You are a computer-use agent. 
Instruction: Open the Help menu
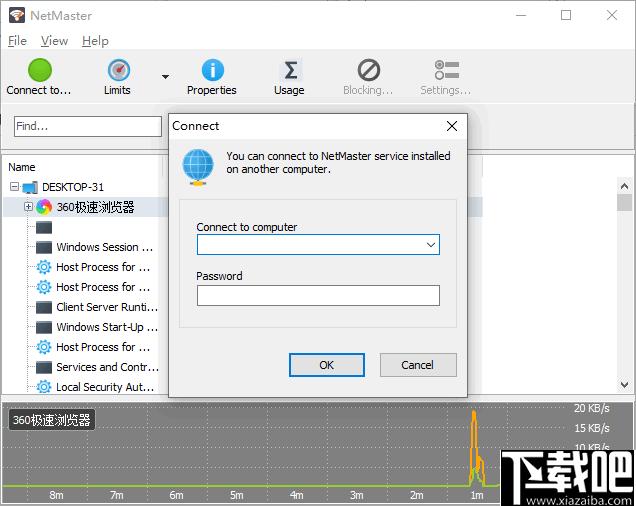[x=95, y=41]
